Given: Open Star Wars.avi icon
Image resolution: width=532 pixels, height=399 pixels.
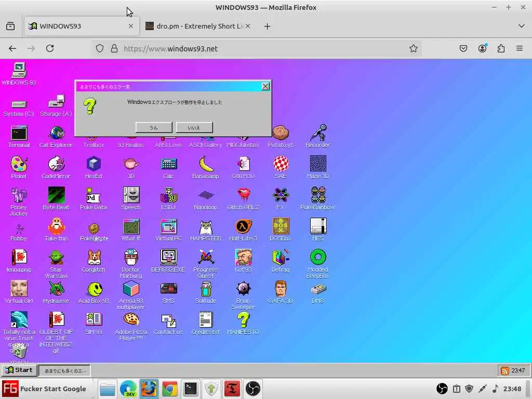Looking at the screenshot, I should pyautogui.click(x=56, y=264).
